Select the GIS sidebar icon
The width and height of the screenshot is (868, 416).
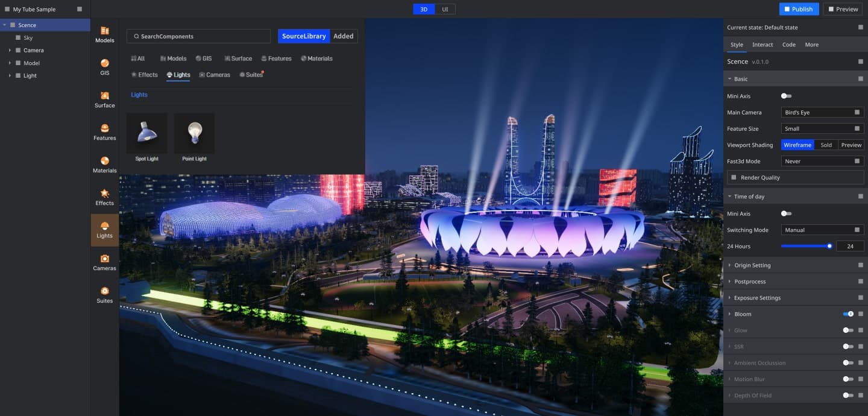coord(104,67)
